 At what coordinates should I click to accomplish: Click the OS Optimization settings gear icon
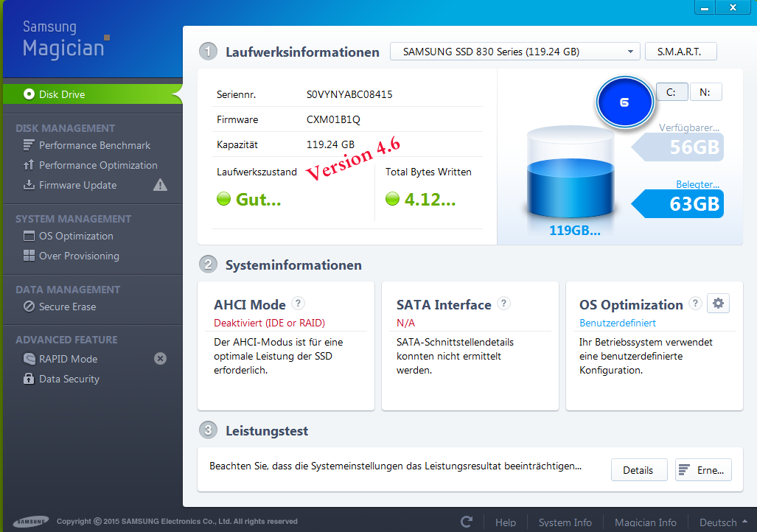coord(718,304)
